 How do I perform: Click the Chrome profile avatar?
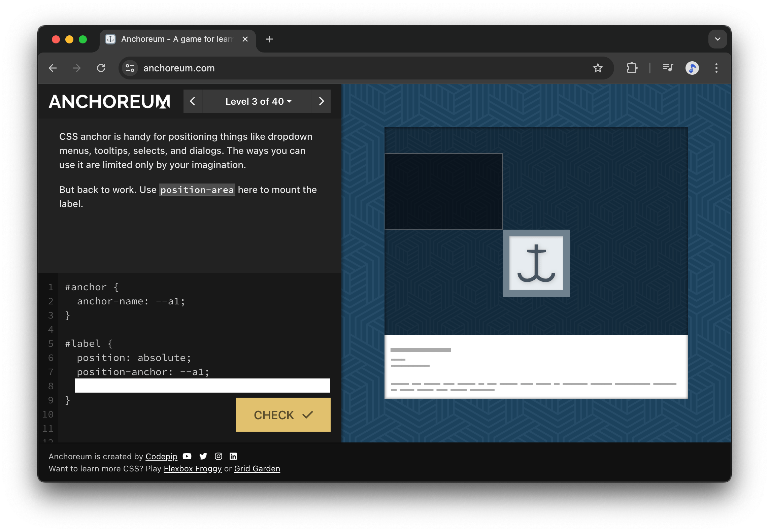point(692,68)
